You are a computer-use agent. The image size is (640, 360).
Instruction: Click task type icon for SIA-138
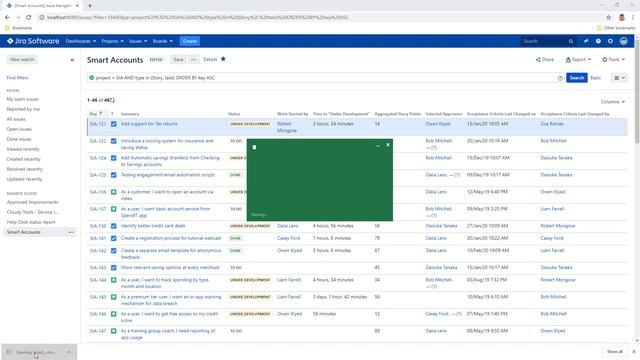pyautogui.click(x=113, y=226)
